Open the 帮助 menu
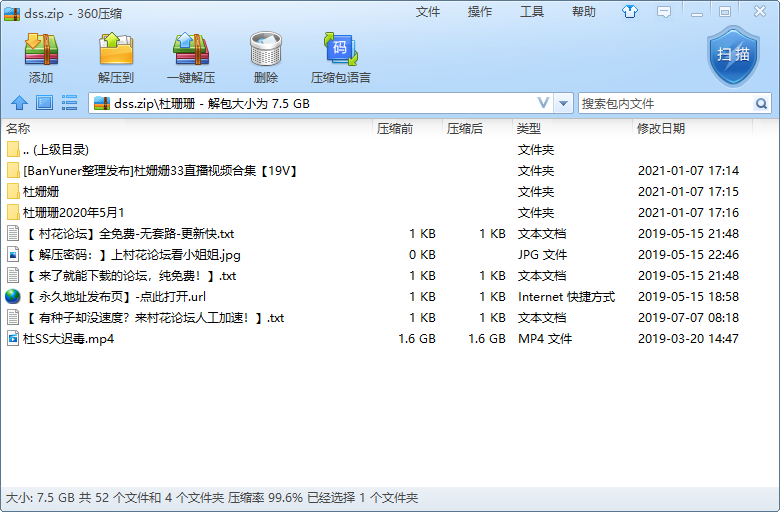Screen dimensions: 780x512 584,12
